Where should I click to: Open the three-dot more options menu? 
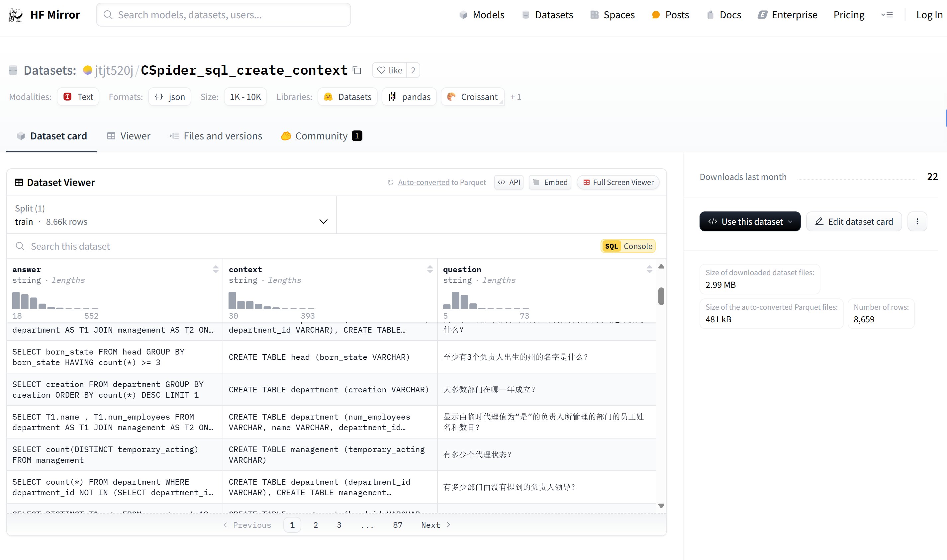(x=917, y=221)
